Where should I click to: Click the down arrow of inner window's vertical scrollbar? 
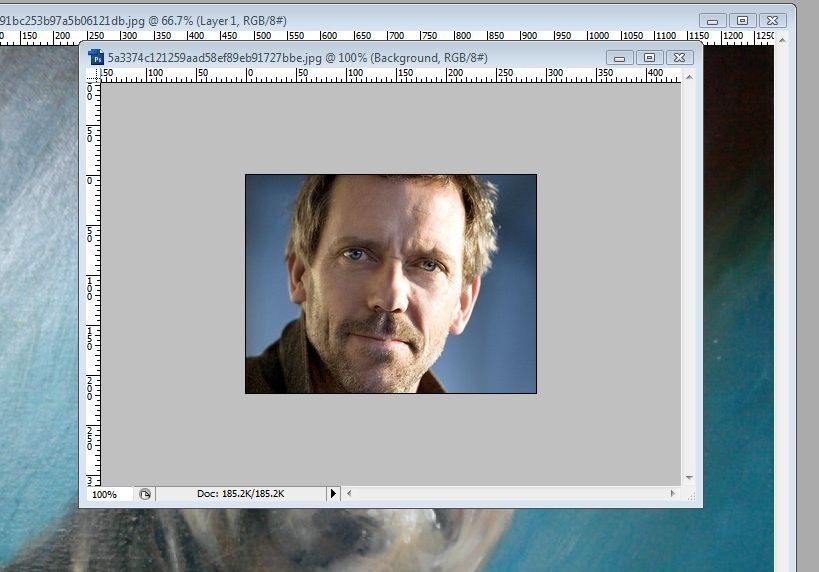coord(689,477)
